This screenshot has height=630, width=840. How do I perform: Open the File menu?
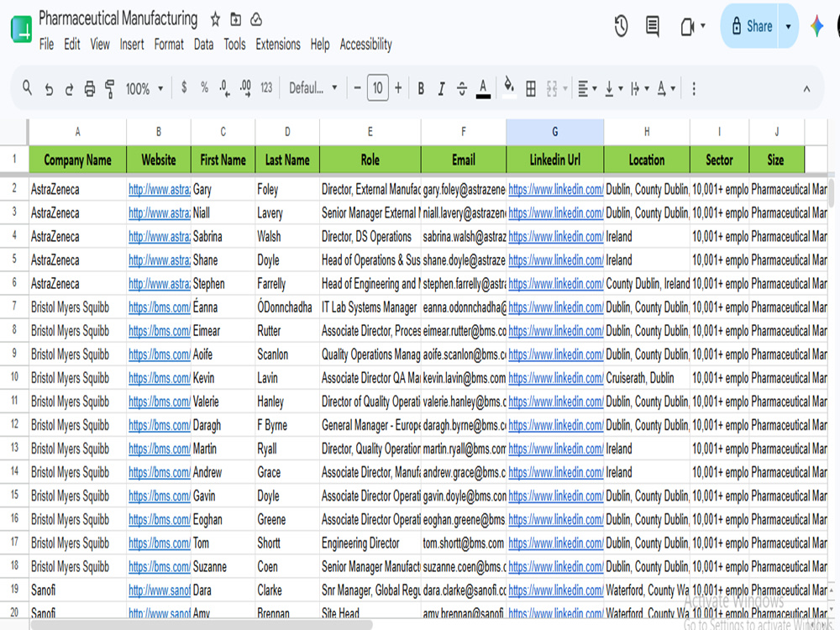click(46, 44)
